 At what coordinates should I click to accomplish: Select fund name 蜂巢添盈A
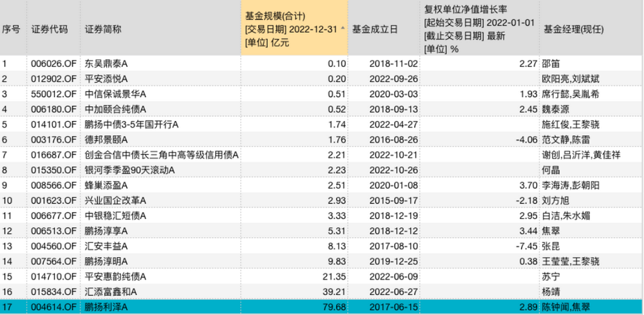106,186
